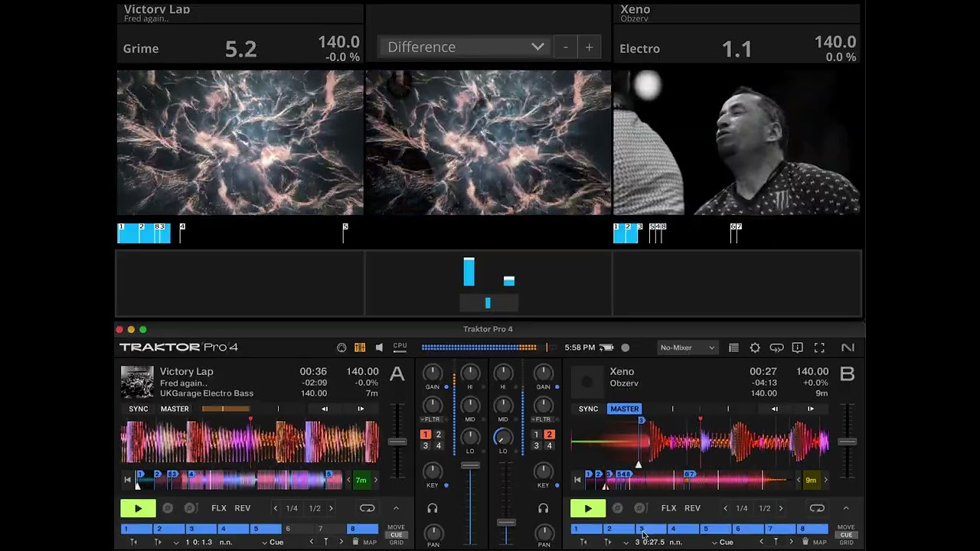Trigger hotcue 8 on deck A
Viewport: 980px width, 551px height.
(x=363, y=529)
